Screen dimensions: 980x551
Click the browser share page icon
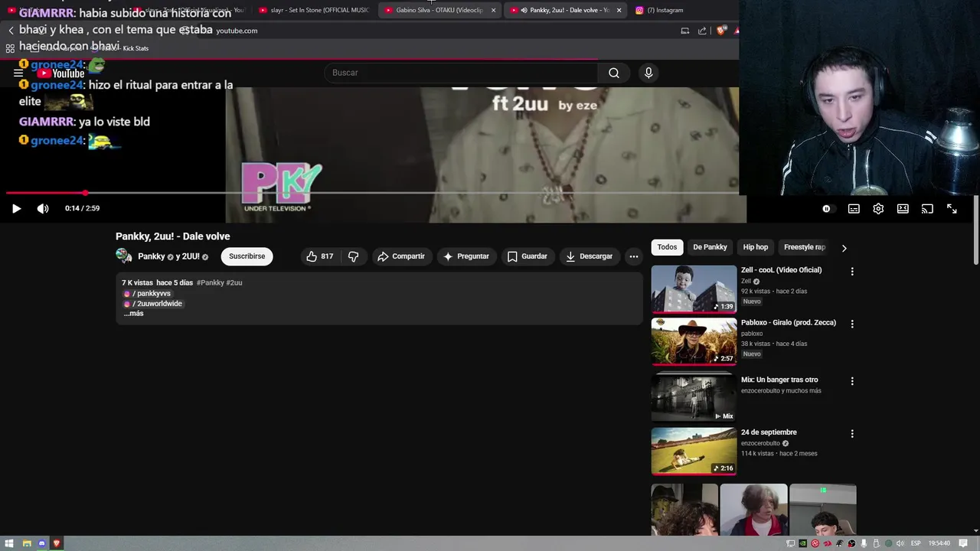pos(702,31)
